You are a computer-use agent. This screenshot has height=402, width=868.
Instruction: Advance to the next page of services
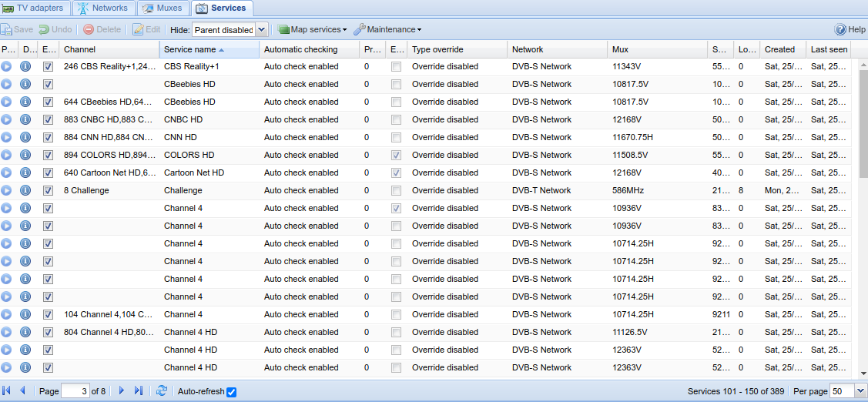point(122,391)
